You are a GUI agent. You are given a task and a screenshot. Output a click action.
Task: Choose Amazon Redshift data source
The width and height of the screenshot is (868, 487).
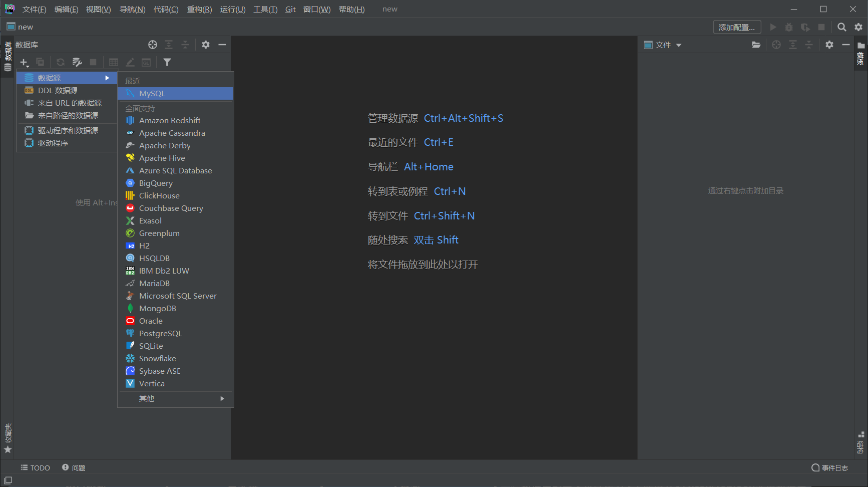(176, 120)
